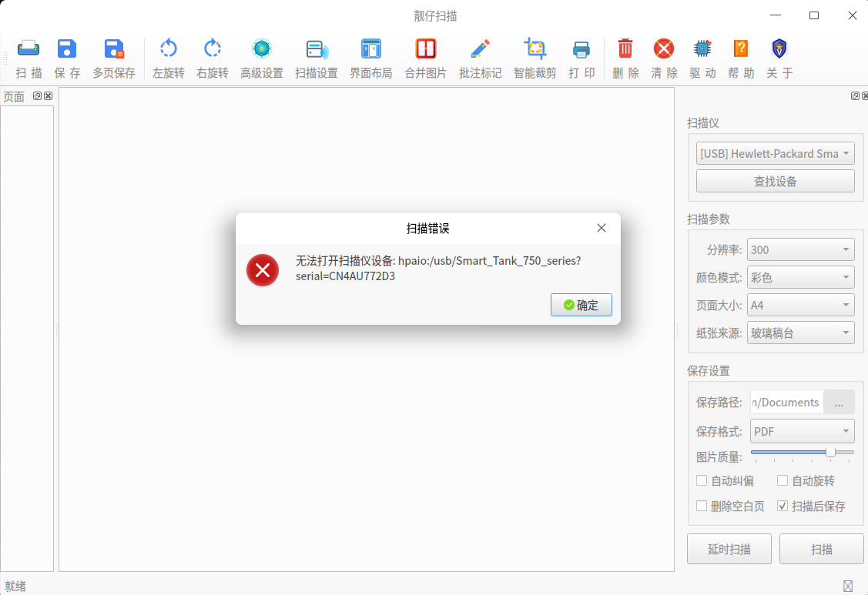Screen dimensions: 868x595
Task: Close the 页面 panel
Action: coord(49,95)
